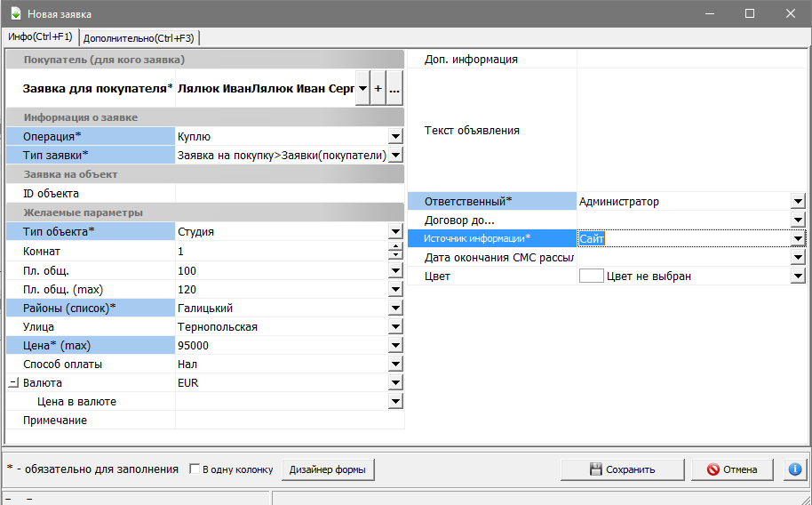Increase the Комнат value with up arrow

click(x=395, y=247)
